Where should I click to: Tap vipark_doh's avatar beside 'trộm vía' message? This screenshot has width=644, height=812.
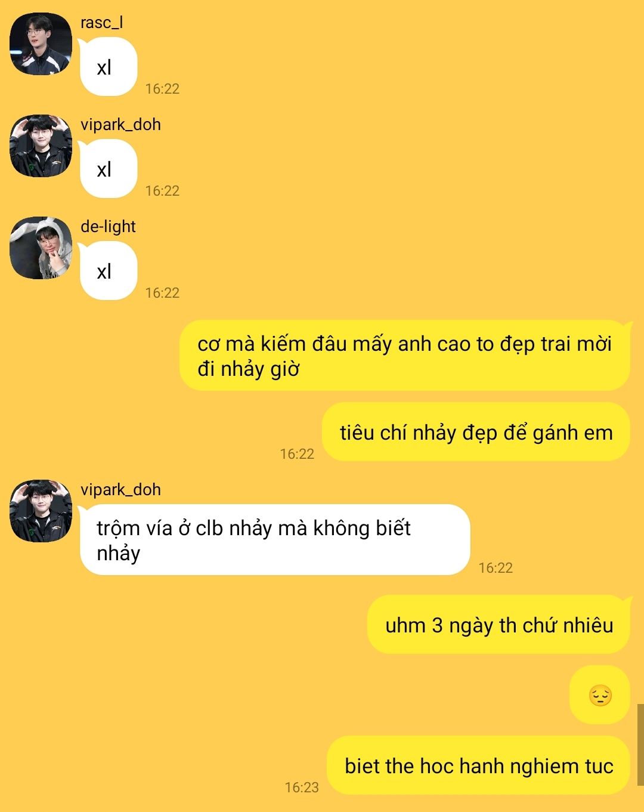[x=41, y=511]
